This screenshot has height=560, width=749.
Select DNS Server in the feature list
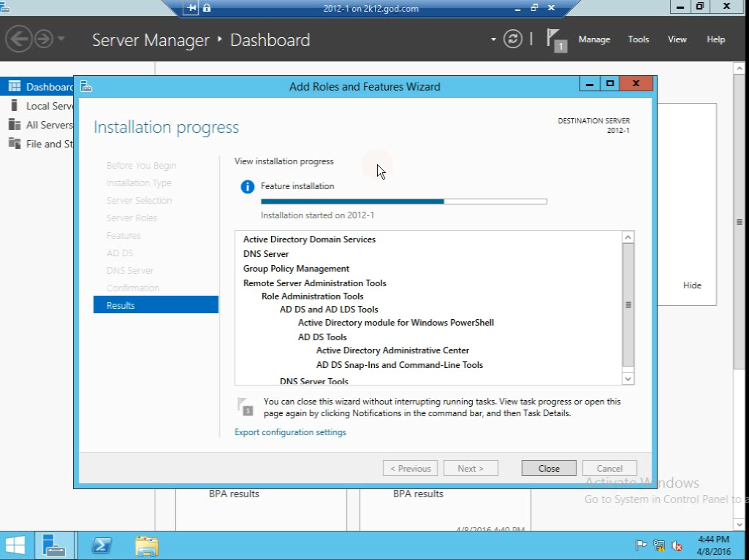tap(266, 254)
